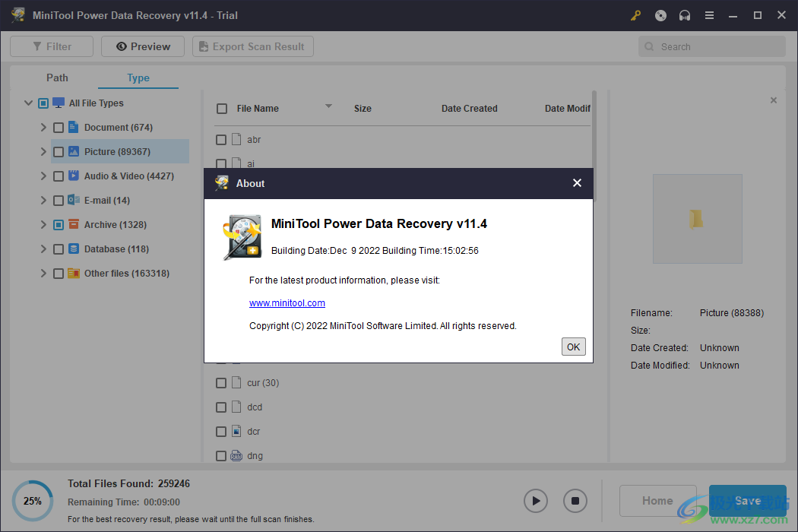Open the bootable media disc icon
The image size is (798, 532).
[x=660, y=15]
